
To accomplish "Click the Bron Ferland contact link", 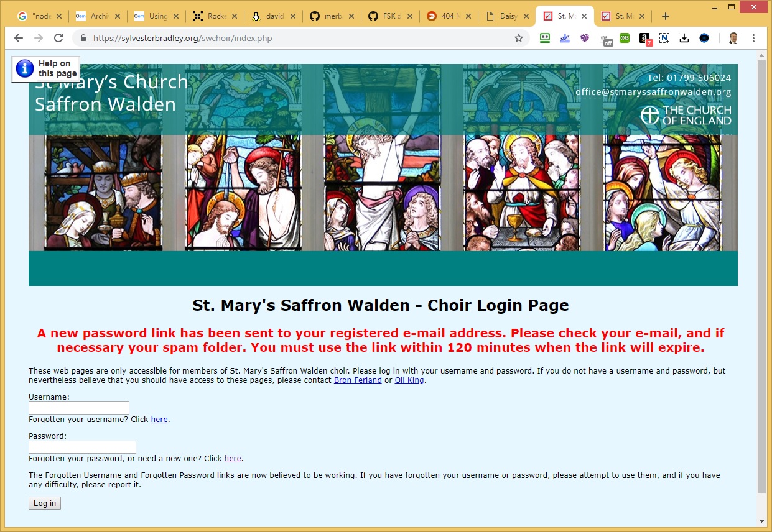I will click(x=358, y=380).
